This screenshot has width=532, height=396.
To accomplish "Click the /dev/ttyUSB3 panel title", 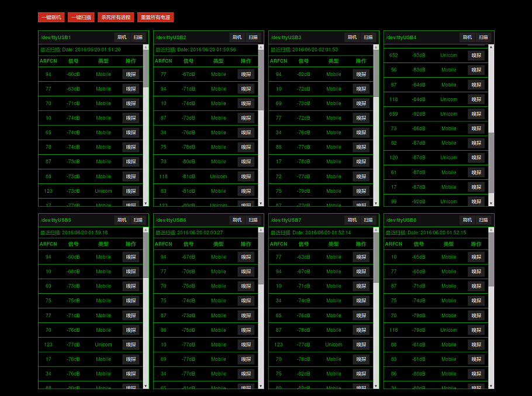I will point(286,37).
